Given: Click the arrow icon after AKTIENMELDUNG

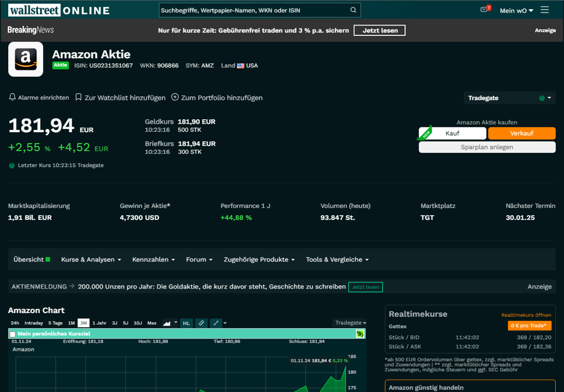Looking at the screenshot, I should click(71, 286).
